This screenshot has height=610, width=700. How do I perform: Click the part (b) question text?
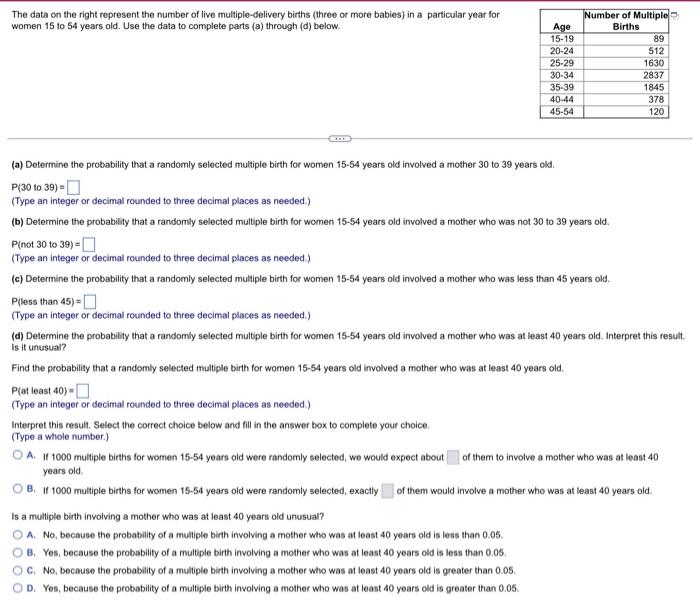(310, 222)
